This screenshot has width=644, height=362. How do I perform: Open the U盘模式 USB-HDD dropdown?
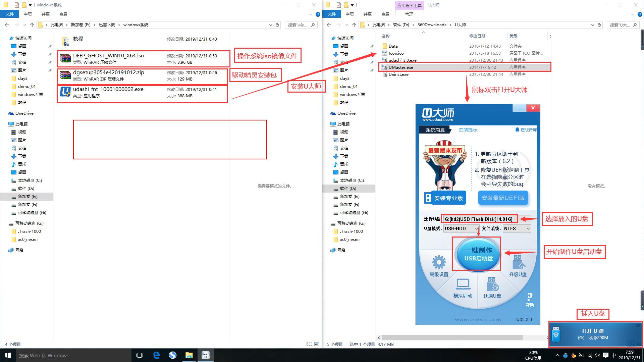461,228
